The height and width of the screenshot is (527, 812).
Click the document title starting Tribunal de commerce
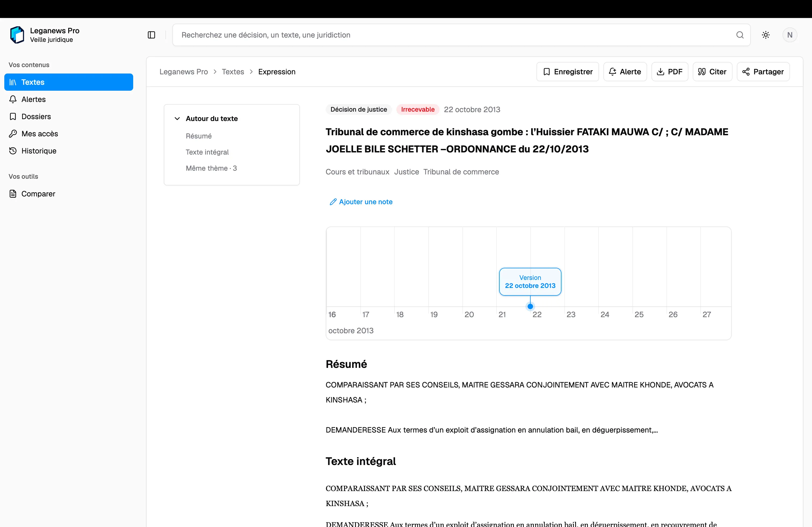coord(527,140)
